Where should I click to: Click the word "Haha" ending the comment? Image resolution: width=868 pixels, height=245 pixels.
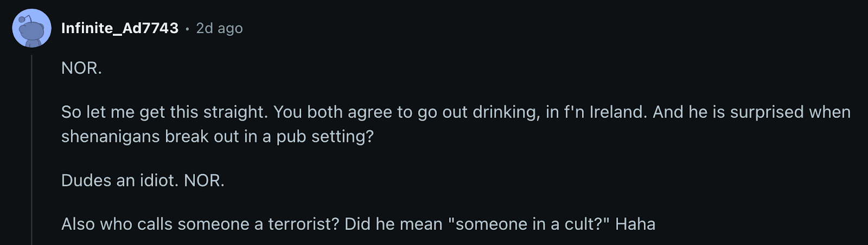click(635, 224)
